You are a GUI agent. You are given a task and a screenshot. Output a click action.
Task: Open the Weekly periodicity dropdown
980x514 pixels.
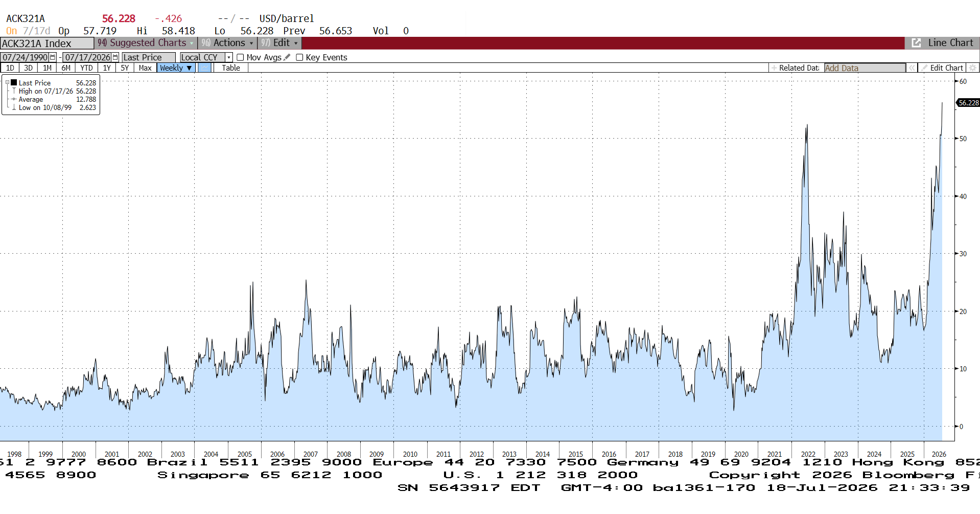coord(176,68)
